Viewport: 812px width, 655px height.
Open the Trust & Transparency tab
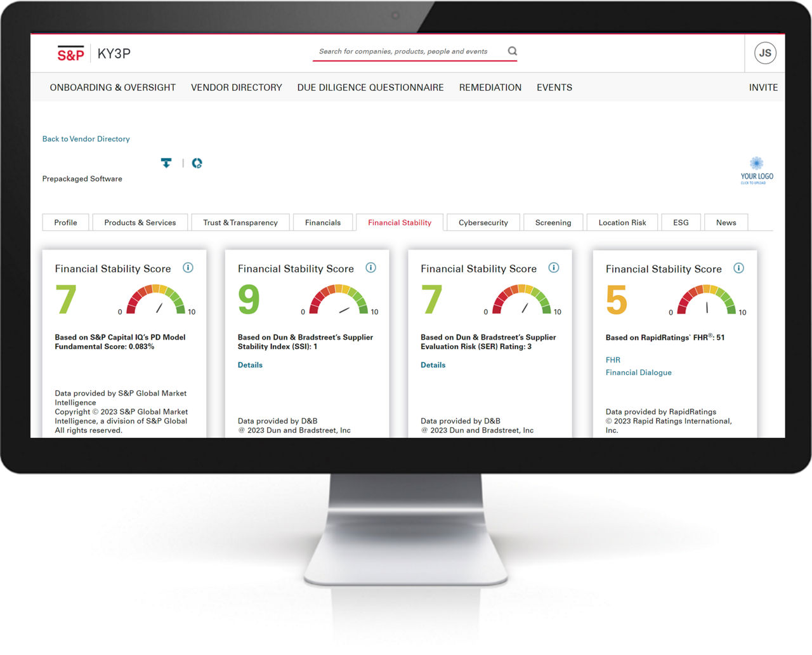pyautogui.click(x=240, y=222)
